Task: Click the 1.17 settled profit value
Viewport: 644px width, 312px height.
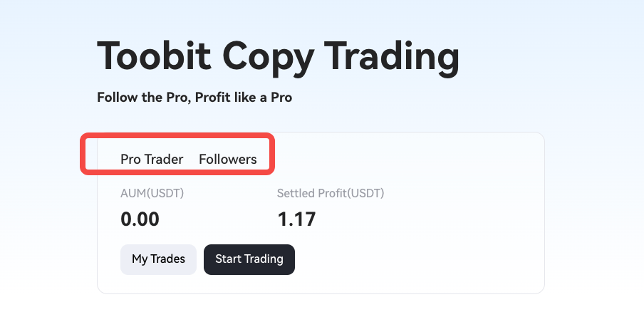Action: tap(296, 219)
